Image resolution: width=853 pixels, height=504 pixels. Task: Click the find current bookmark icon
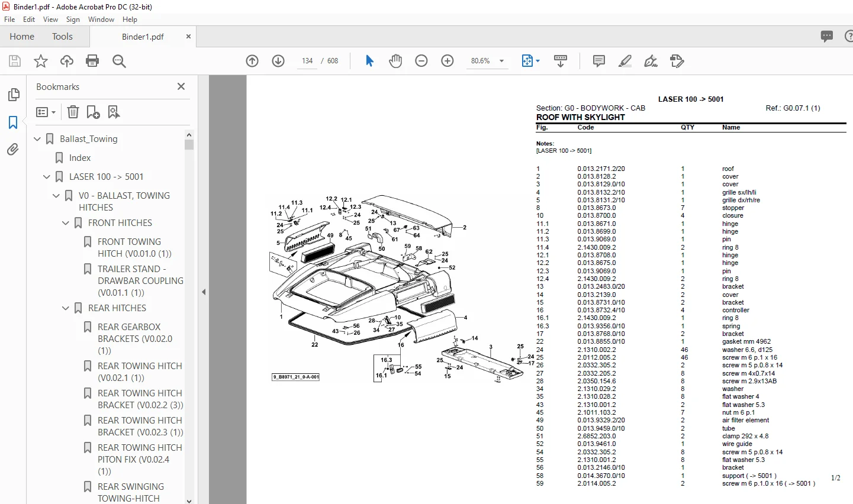click(x=114, y=112)
